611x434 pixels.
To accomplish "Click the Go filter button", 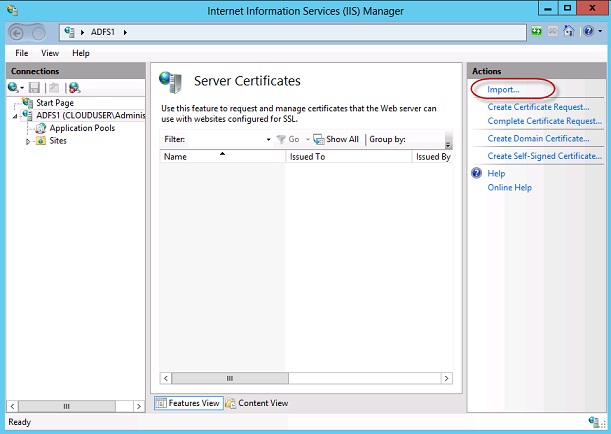I will coord(288,139).
